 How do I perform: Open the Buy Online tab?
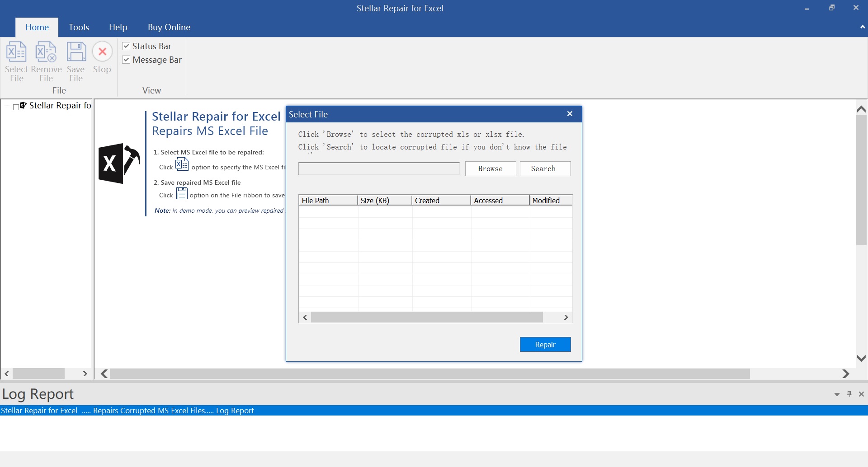coord(169,27)
